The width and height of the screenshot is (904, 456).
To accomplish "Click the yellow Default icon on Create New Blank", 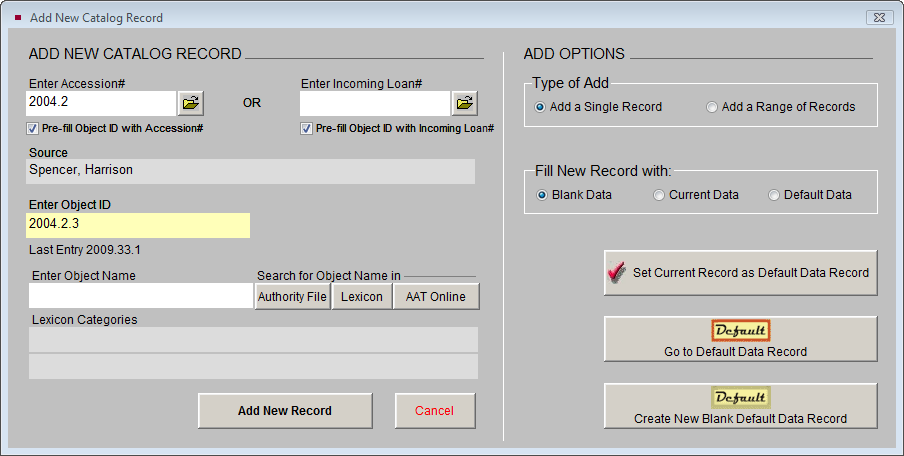I will click(741, 398).
